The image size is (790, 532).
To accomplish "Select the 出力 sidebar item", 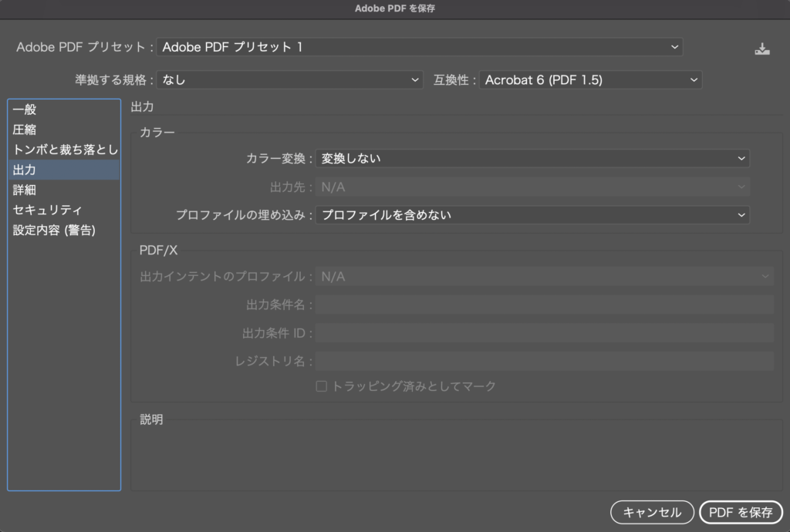I will (25, 170).
